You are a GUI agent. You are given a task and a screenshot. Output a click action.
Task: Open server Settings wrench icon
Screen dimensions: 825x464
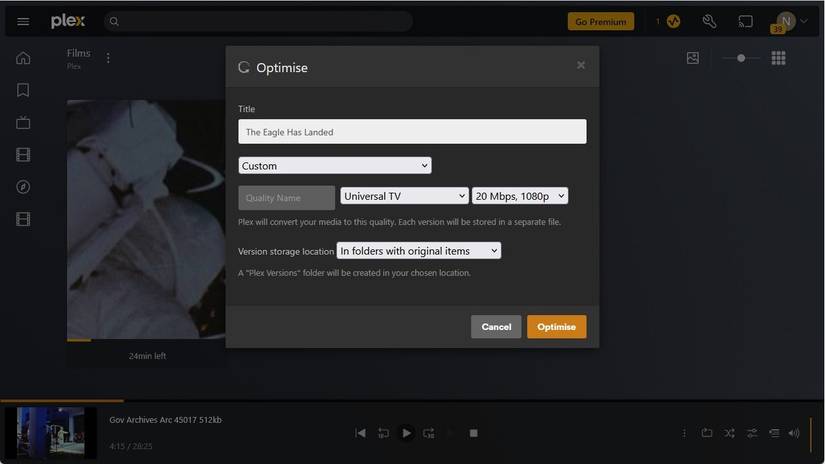click(x=709, y=22)
